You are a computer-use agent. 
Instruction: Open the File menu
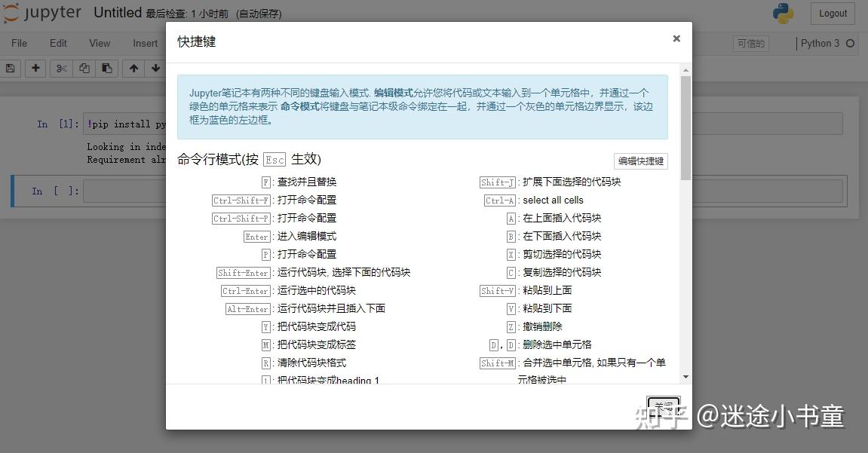coord(19,43)
